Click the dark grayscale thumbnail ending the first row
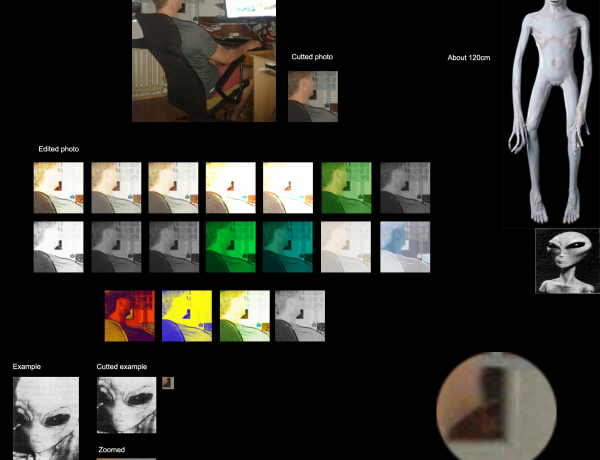This screenshot has height=460, width=600. (405, 188)
